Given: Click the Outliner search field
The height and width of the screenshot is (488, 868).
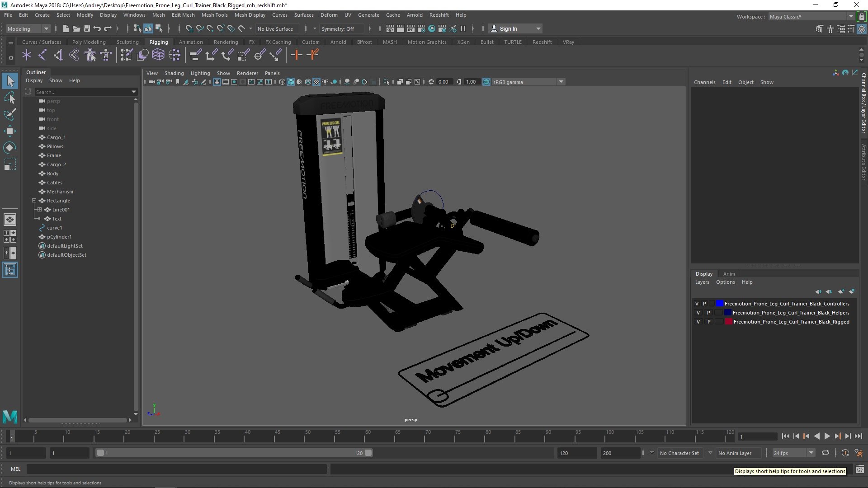Looking at the screenshot, I should 82,92.
